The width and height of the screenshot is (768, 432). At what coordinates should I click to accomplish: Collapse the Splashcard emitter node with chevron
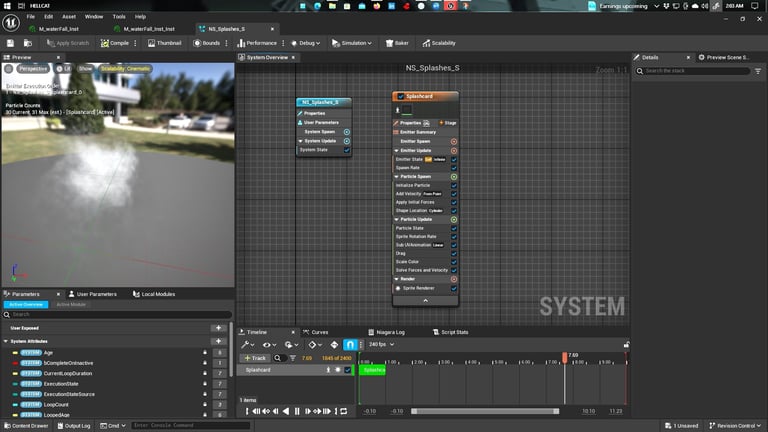[425, 301]
